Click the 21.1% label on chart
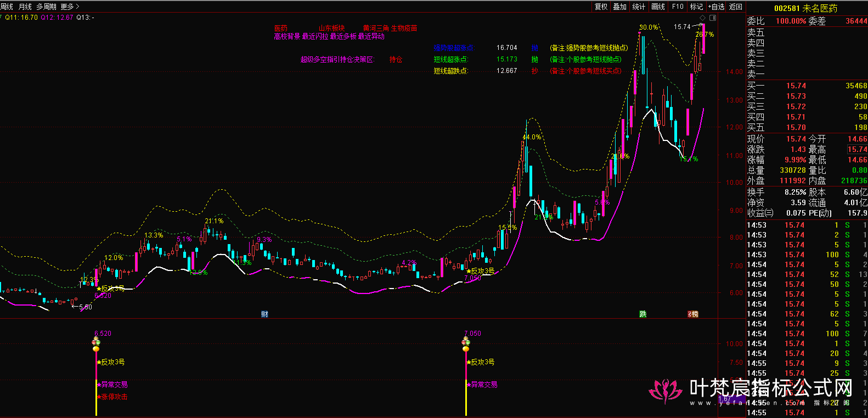This screenshot has width=868, height=418. point(214,221)
